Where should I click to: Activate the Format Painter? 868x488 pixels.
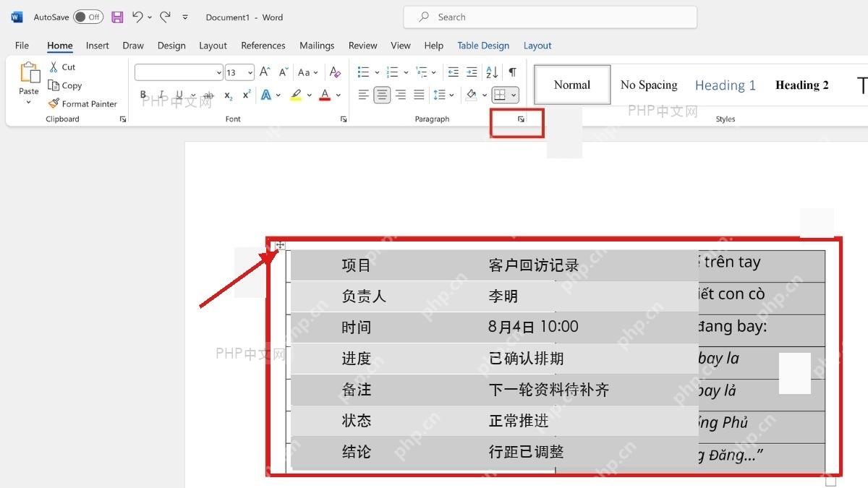coord(82,103)
